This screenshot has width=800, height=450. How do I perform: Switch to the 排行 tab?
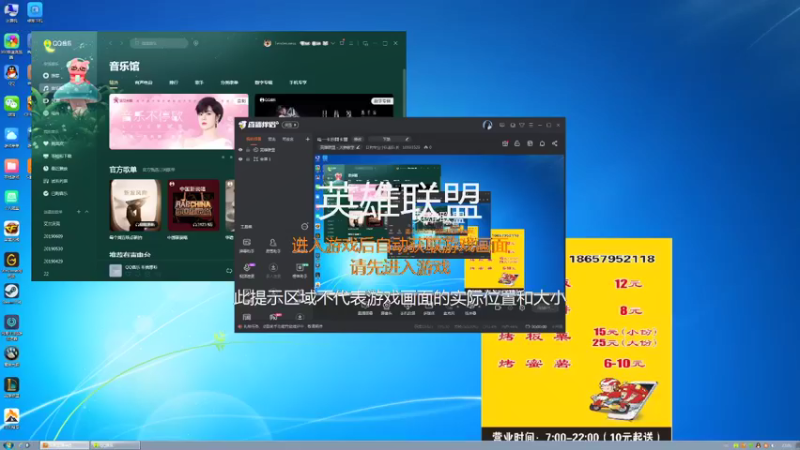[x=173, y=82]
